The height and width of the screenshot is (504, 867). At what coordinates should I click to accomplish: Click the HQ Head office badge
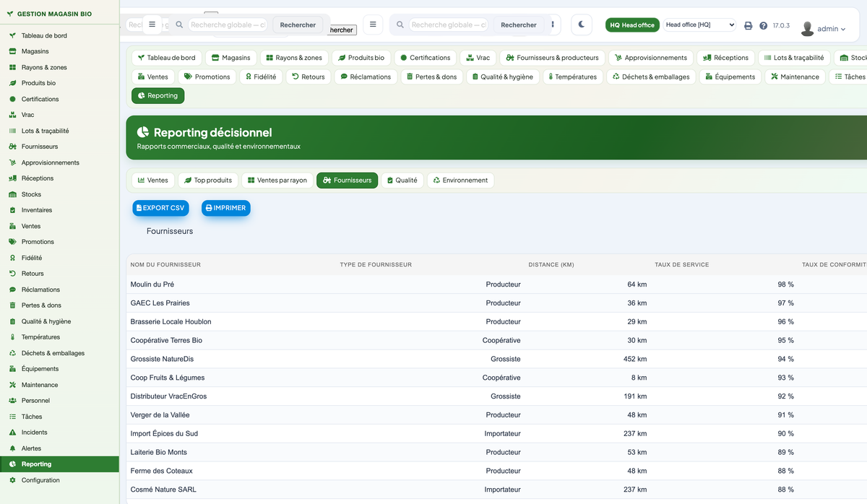pos(632,25)
